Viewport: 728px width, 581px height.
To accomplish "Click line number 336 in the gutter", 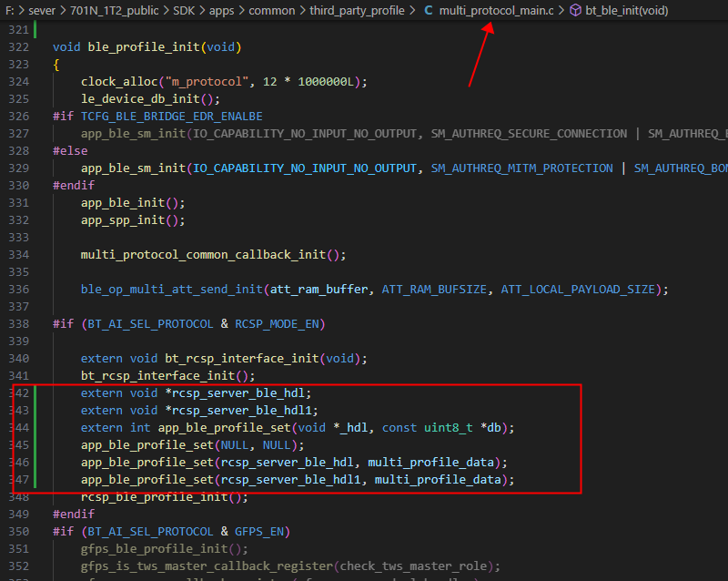I will (18, 290).
